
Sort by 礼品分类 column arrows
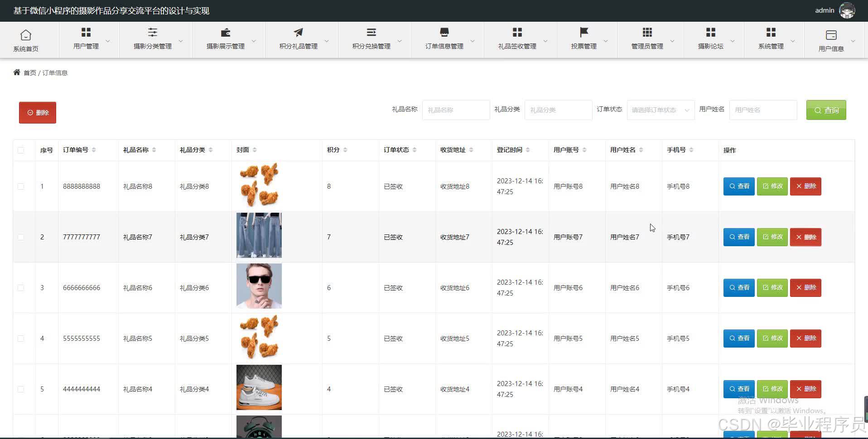(x=211, y=150)
